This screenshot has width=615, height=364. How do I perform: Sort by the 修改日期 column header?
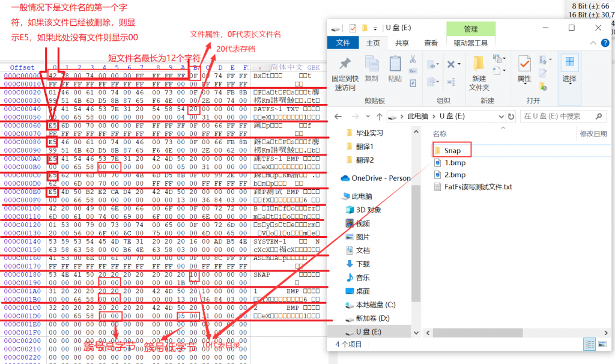coord(593,134)
